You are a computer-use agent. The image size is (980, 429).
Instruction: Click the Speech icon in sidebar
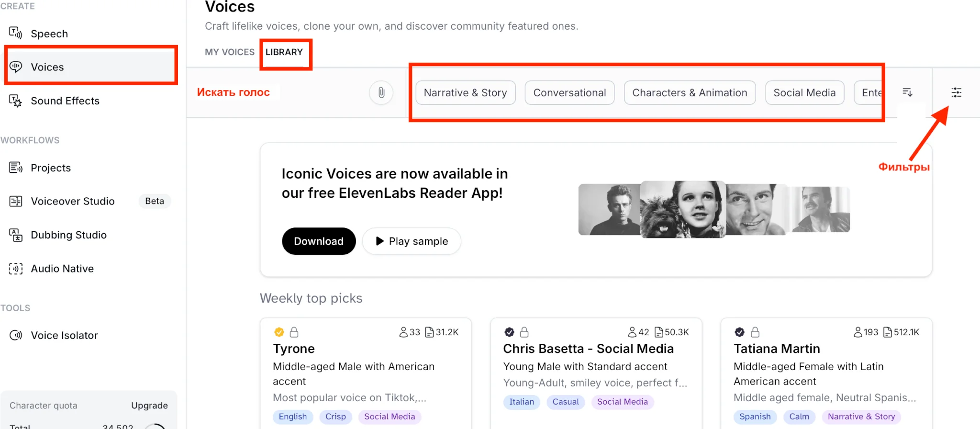point(15,34)
